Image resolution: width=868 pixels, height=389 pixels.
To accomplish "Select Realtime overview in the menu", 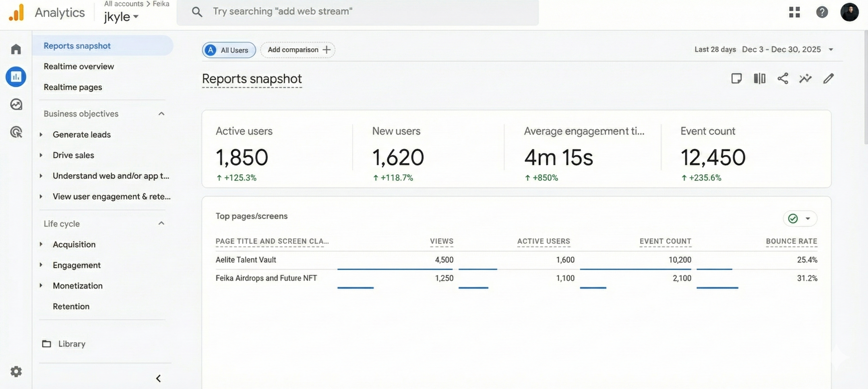I will pos(79,66).
